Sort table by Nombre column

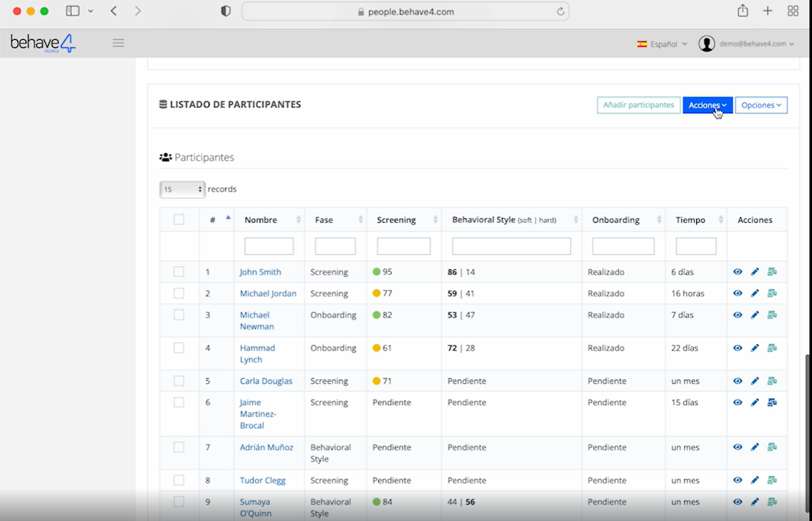click(x=269, y=220)
